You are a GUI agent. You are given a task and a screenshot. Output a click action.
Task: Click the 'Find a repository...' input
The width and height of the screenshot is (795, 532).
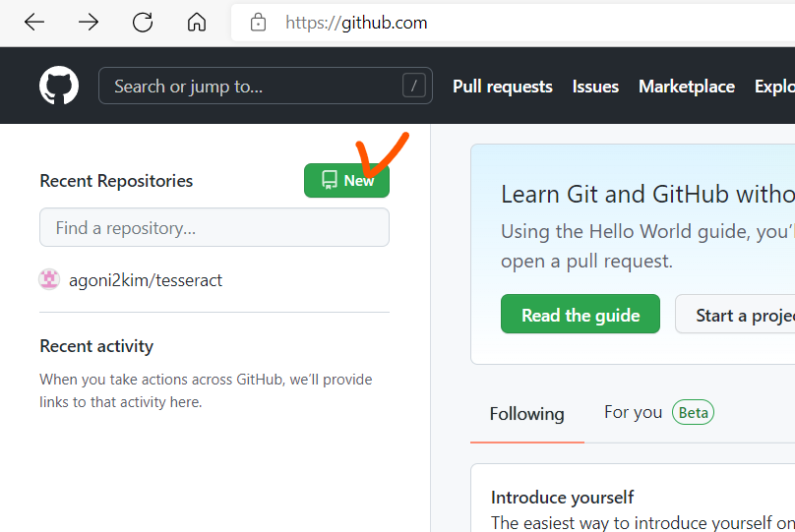[x=214, y=227]
